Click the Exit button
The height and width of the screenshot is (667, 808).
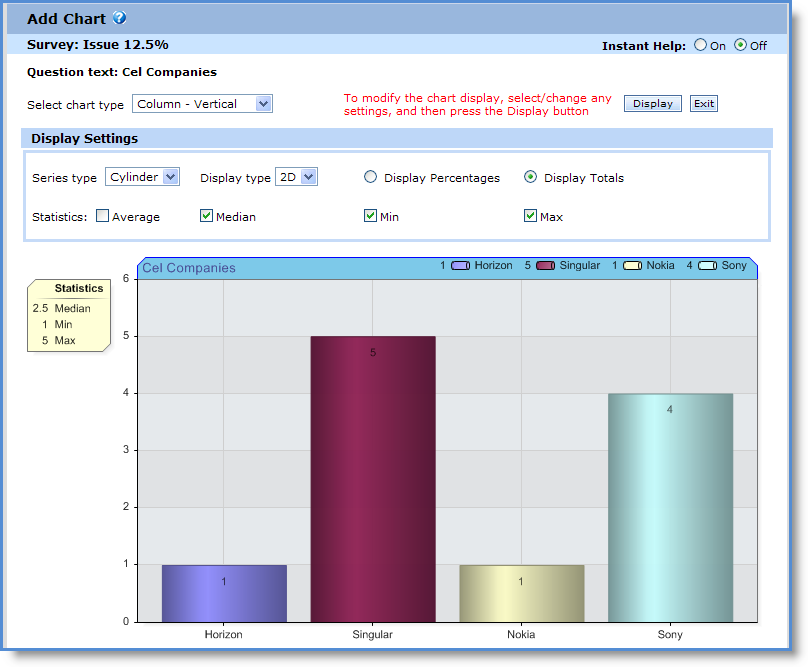coord(703,104)
